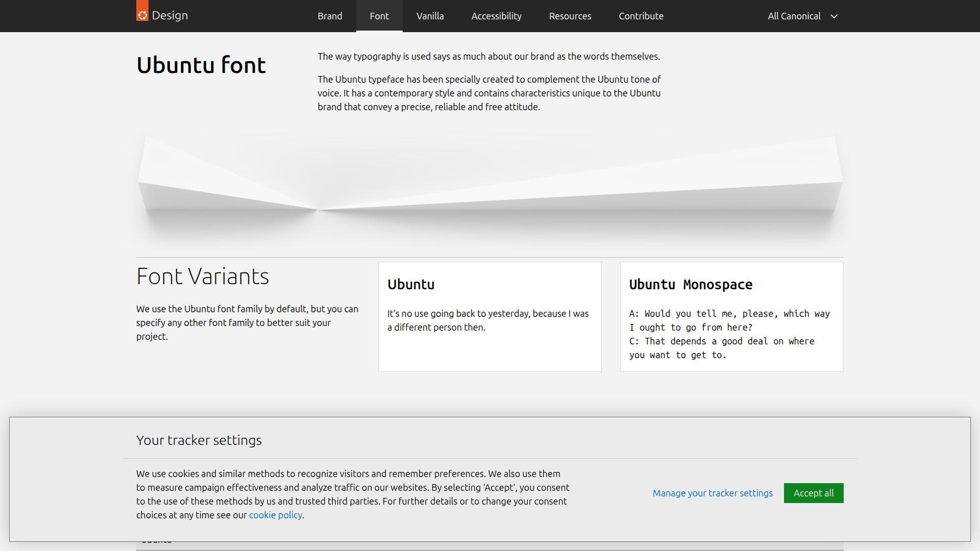Accept all cookies
980x551 pixels.
click(x=813, y=493)
